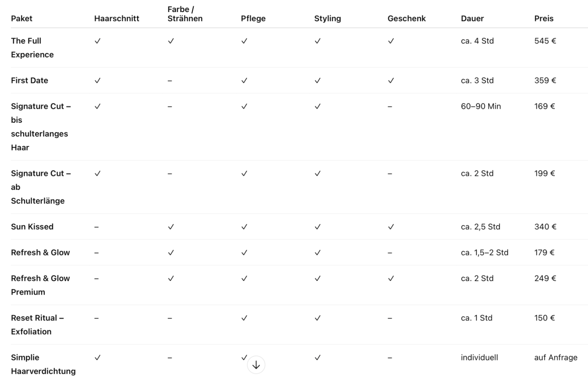This screenshot has width=588, height=382.
Task: Click Geschenk checkmark in First Date row
Action: click(x=391, y=81)
